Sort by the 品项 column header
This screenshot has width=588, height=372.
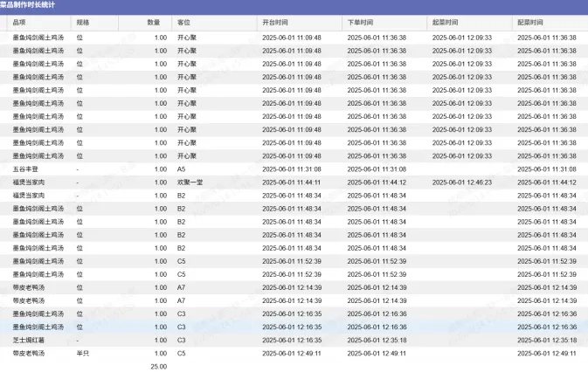coord(19,21)
